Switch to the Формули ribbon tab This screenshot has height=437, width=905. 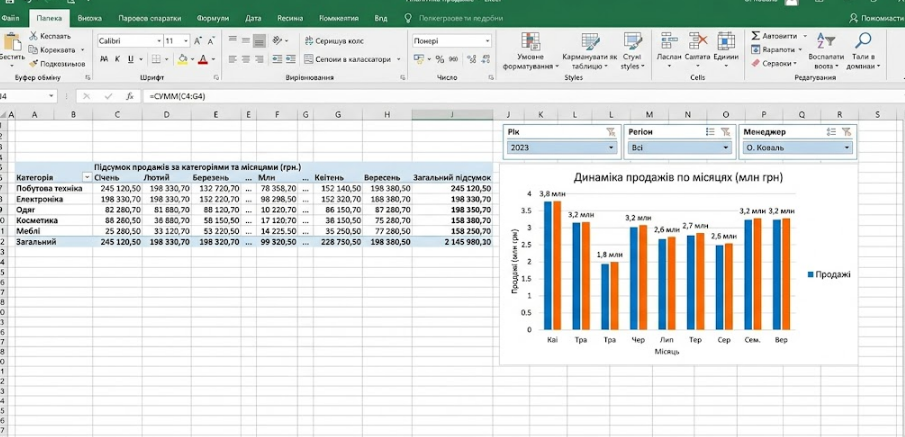(x=212, y=18)
